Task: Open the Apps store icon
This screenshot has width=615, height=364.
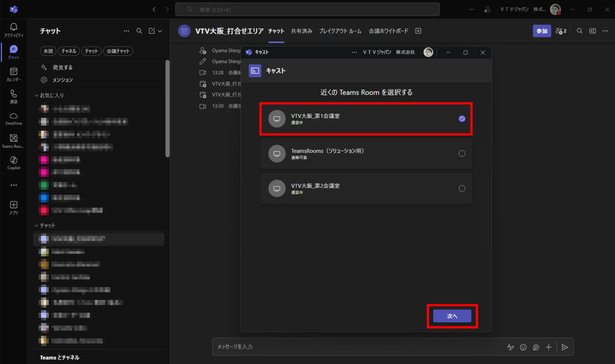Action: (13, 207)
